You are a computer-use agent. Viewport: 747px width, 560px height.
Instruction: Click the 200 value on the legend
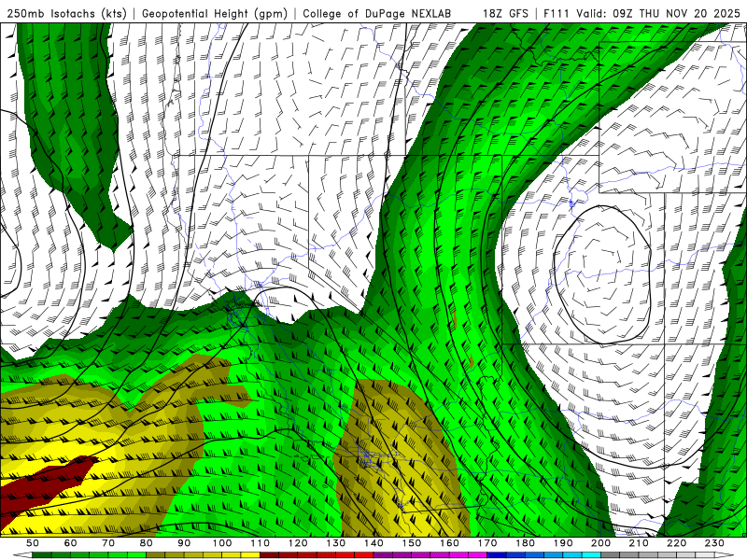tap(600, 543)
